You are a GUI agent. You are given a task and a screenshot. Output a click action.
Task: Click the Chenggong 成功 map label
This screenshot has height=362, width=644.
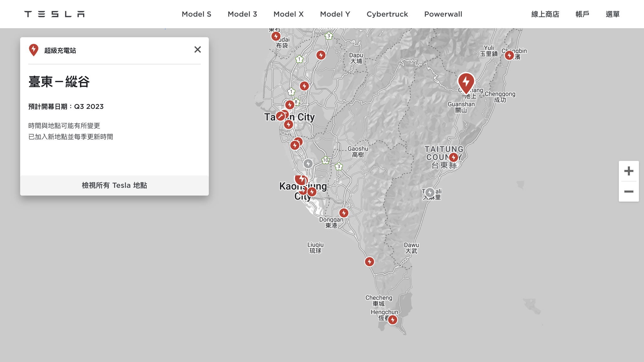tap(500, 97)
